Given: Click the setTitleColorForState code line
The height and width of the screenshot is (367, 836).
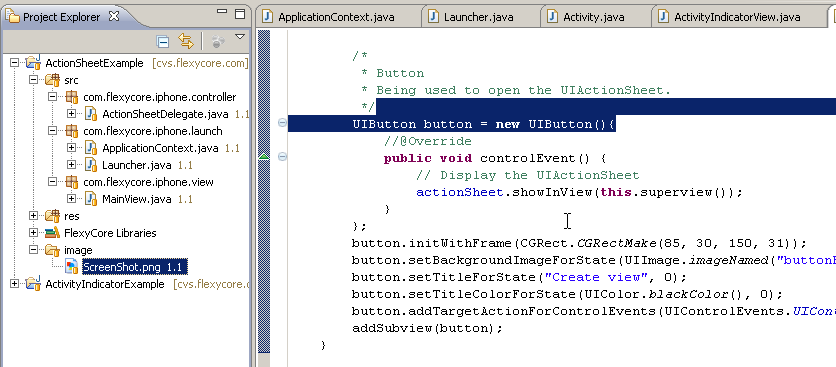Looking at the screenshot, I should coord(567,294).
